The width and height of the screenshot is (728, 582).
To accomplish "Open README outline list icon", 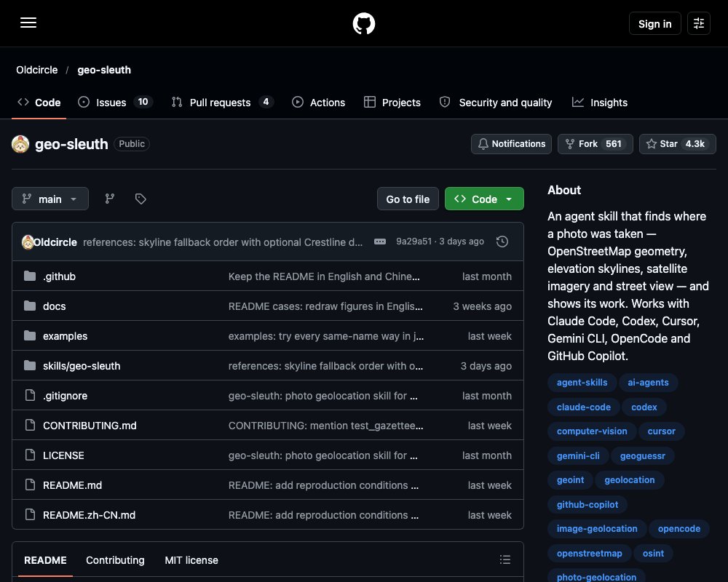I will point(505,559).
